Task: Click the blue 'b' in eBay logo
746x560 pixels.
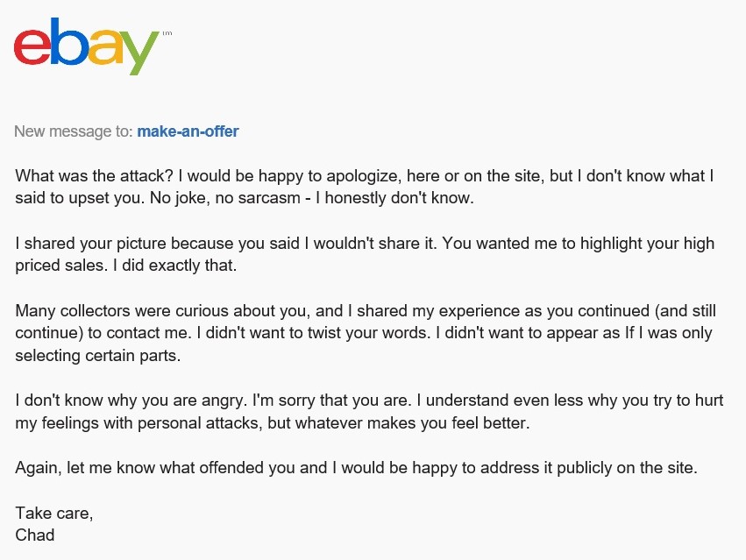Action: pos(68,41)
